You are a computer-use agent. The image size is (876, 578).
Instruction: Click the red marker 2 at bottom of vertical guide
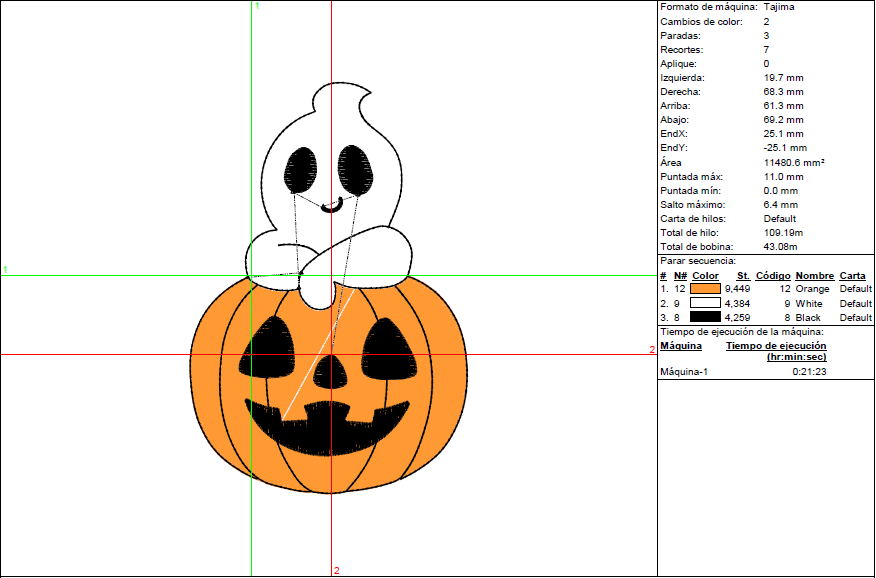pyautogui.click(x=336, y=571)
